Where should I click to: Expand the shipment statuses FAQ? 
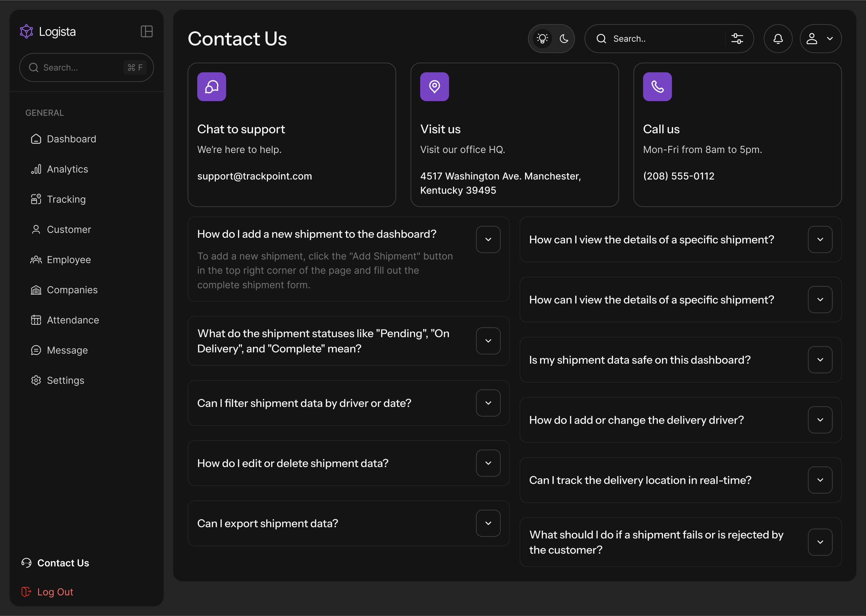pyautogui.click(x=488, y=341)
